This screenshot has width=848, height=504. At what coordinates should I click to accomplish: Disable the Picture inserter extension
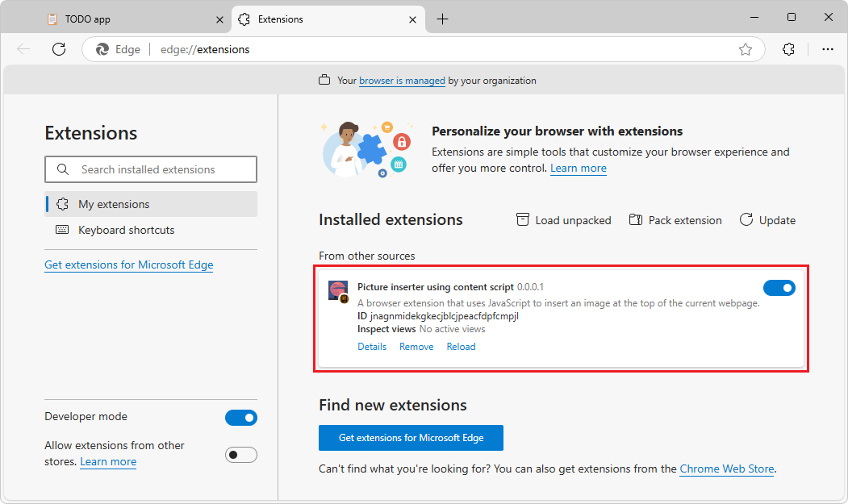click(779, 287)
